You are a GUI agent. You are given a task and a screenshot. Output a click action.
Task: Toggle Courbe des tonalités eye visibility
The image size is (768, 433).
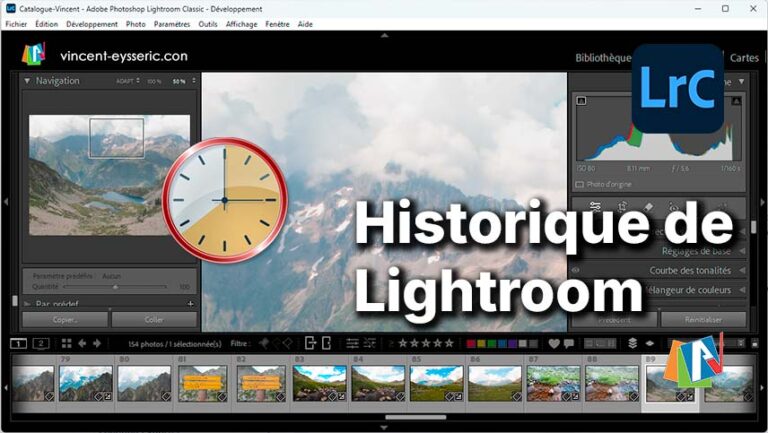click(576, 270)
